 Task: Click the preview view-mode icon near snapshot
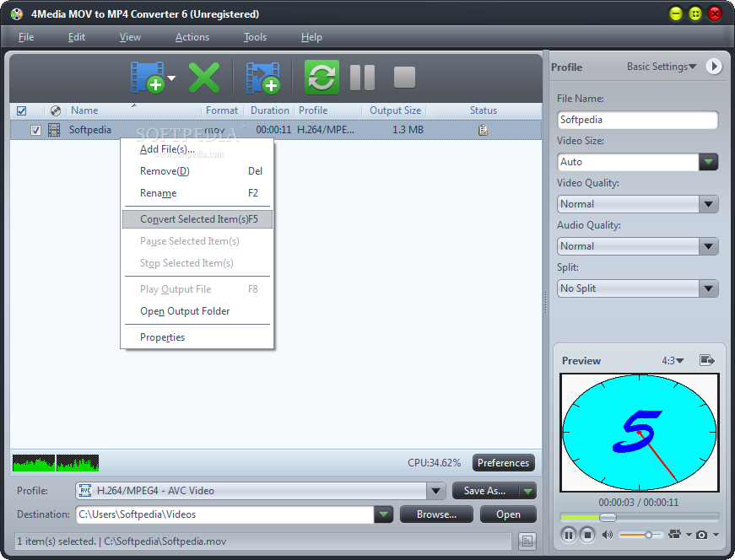coord(674,534)
